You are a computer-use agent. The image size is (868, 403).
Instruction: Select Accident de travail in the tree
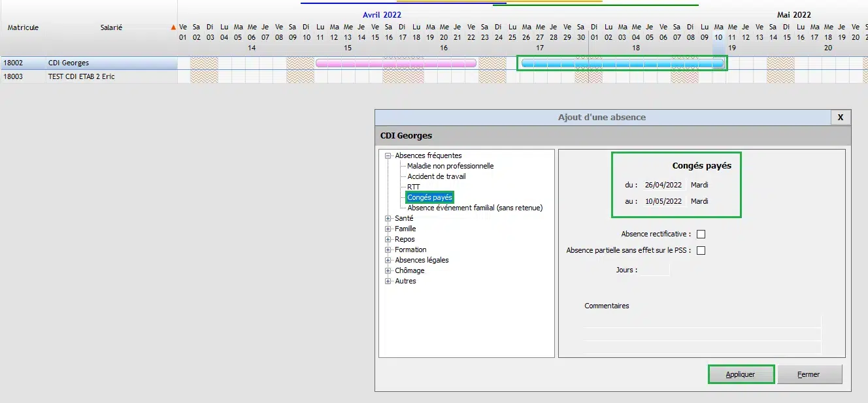(x=437, y=176)
